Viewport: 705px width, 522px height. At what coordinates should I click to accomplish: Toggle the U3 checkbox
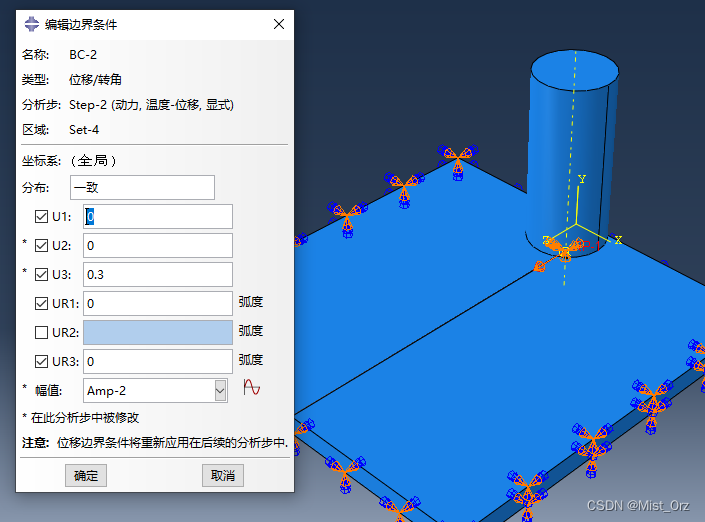pyautogui.click(x=41, y=274)
